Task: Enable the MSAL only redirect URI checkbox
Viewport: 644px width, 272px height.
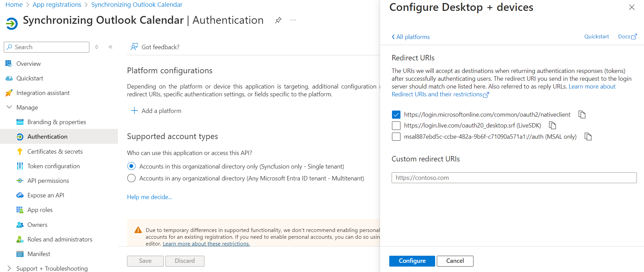Action: [396, 137]
